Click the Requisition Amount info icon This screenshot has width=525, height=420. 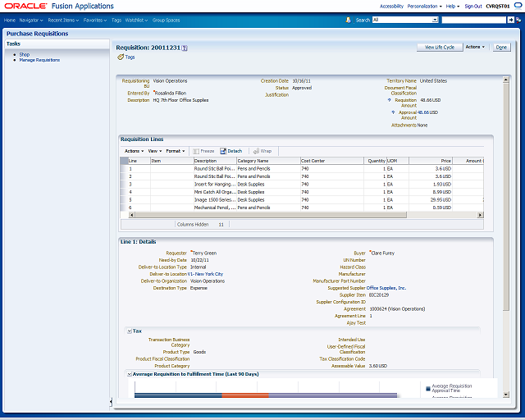click(389, 100)
